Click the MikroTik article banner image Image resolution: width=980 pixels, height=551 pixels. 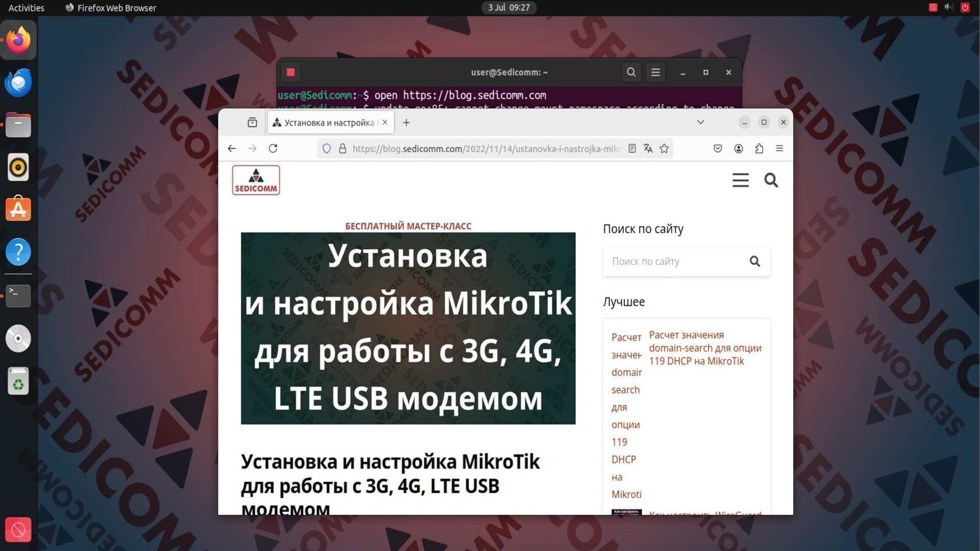pyautogui.click(x=408, y=328)
